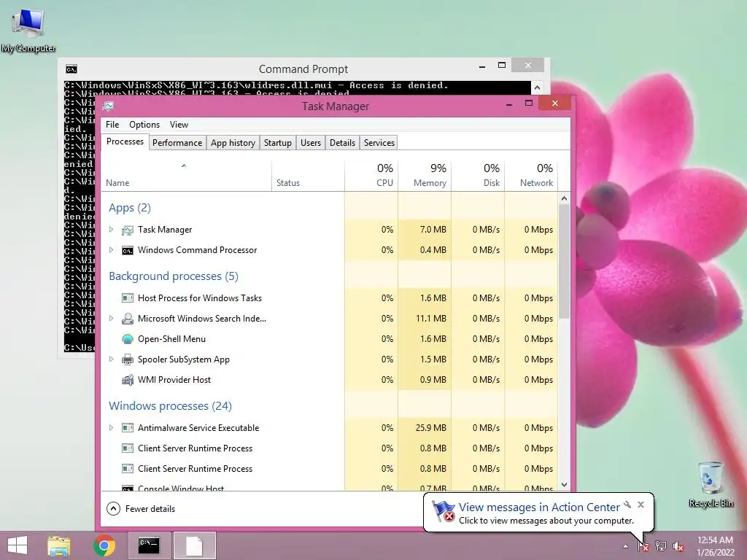Click the WMI Provider Host icon
747x560 pixels.
click(x=127, y=380)
